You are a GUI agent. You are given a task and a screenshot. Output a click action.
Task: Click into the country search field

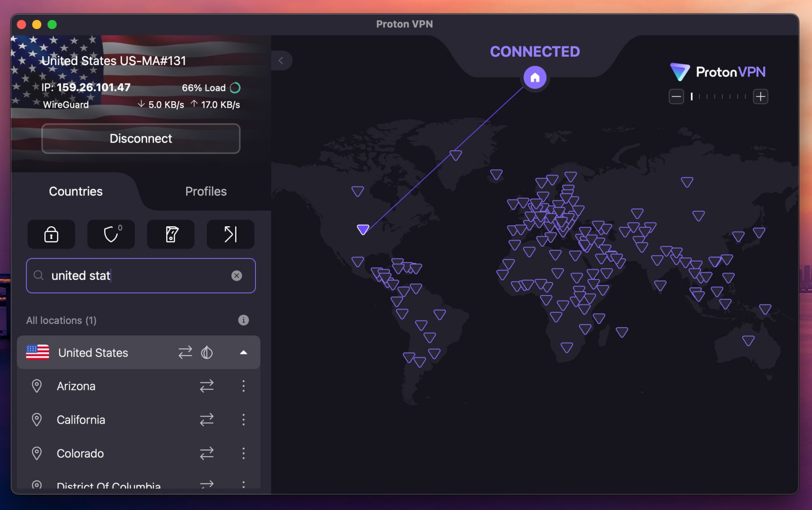(141, 276)
